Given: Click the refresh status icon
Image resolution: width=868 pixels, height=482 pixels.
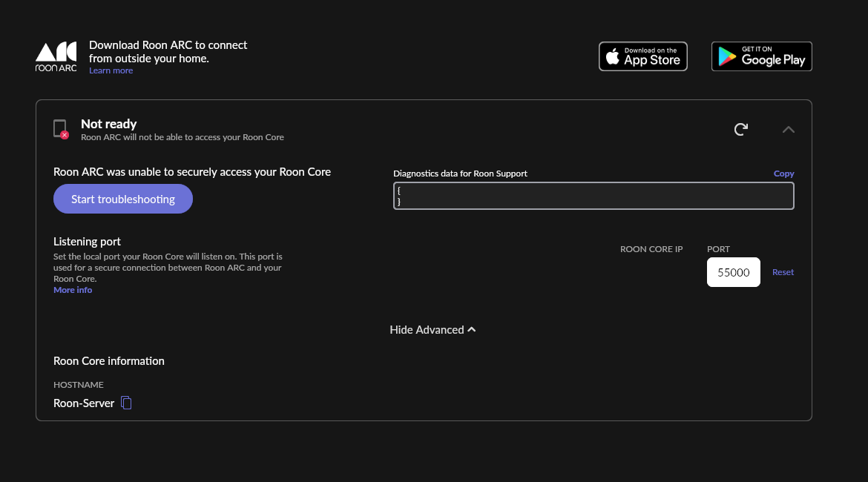Looking at the screenshot, I should tap(740, 130).
